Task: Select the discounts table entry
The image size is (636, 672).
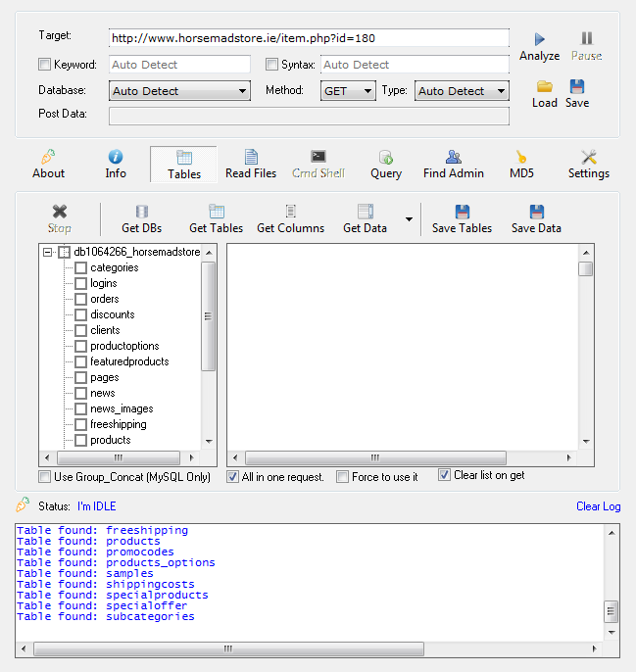Action: [113, 314]
